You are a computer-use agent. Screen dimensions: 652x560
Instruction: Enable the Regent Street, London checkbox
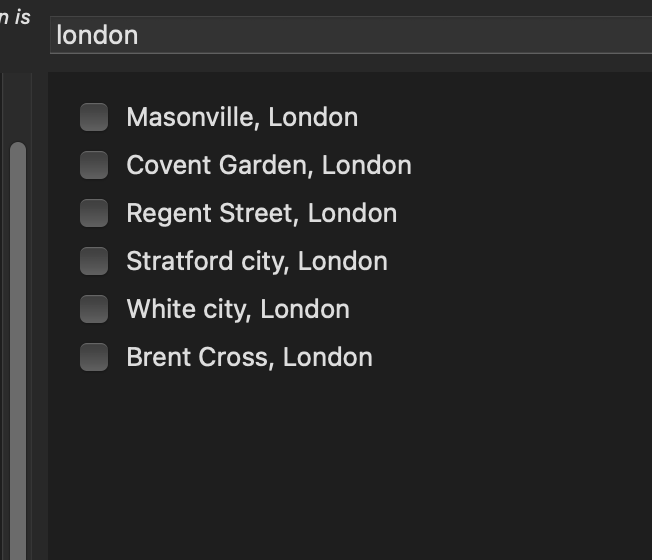point(94,213)
